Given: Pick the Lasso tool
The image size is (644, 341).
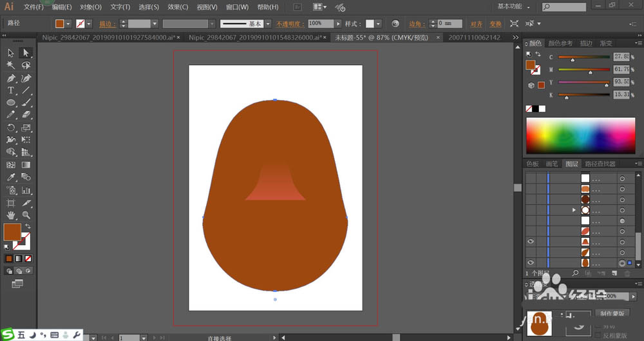Looking at the screenshot, I should [x=26, y=65].
